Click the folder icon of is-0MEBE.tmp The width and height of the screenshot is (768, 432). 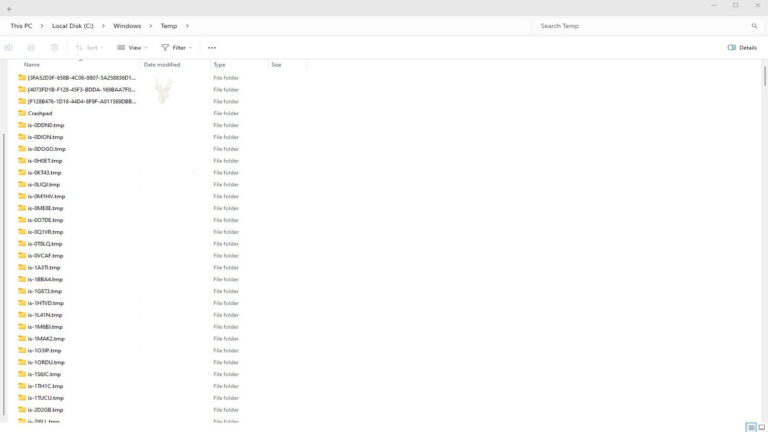click(x=22, y=208)
